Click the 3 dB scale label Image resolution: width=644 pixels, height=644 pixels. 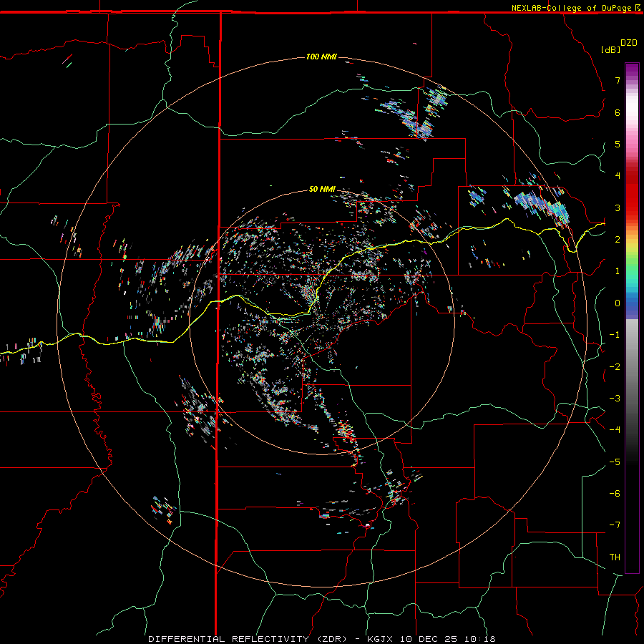click(618, 208)
